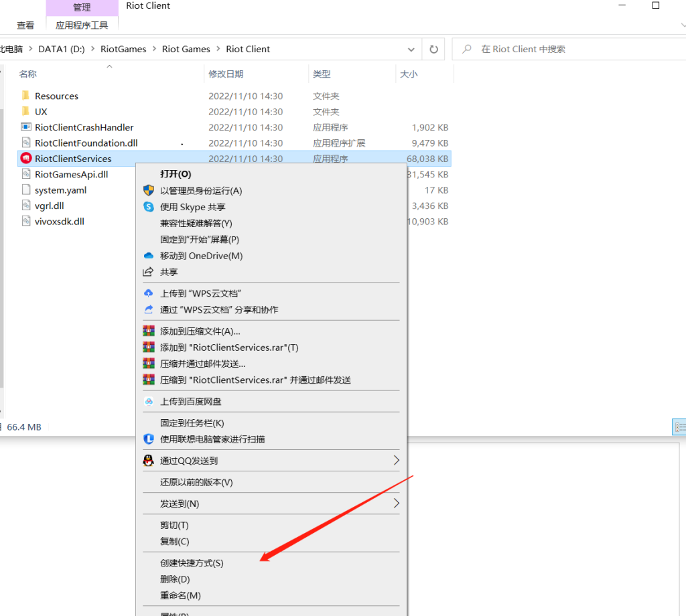Image resolution: width=686 pixels, height=616 pixels.
Task: Click the share arrow icon beside 共享
Action: point(148,272)
